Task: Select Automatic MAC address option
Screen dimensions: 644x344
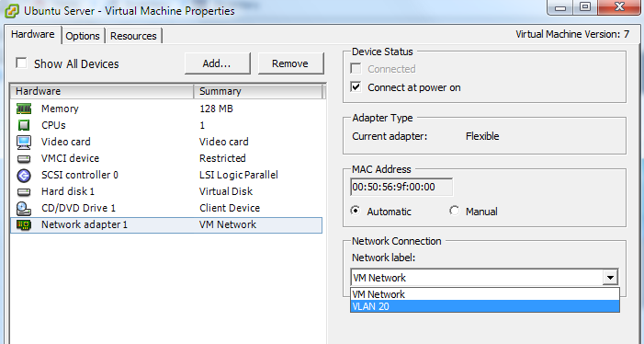Action: 356,212
